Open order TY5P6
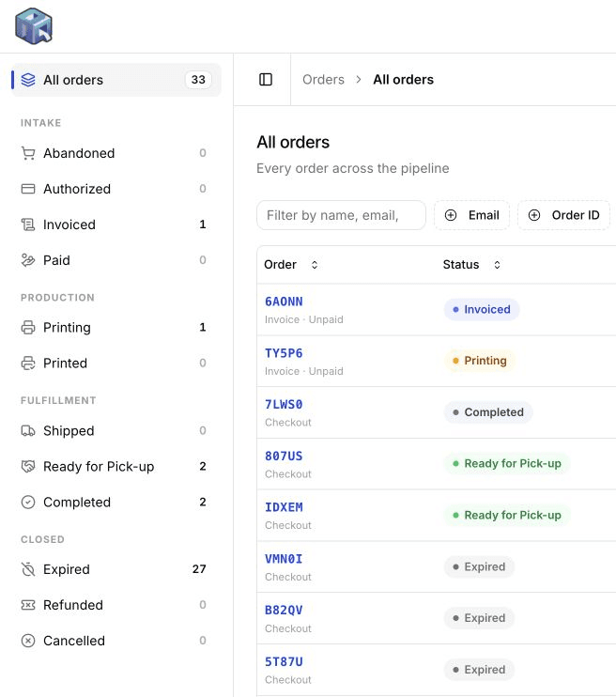 click(284, 353)
